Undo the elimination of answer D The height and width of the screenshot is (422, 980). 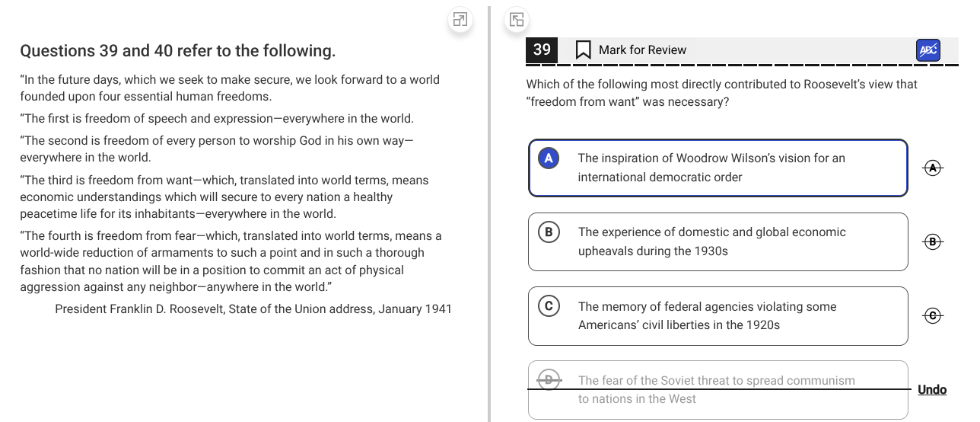932,390
